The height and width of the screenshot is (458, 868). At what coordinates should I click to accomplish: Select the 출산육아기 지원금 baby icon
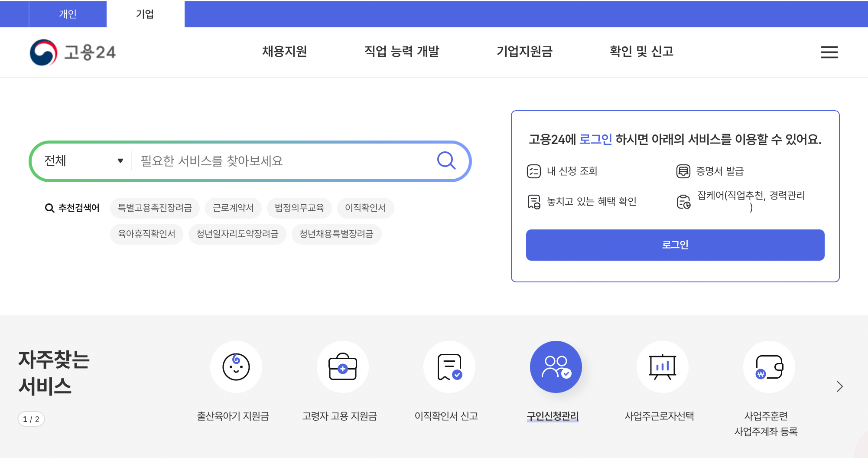236,366
